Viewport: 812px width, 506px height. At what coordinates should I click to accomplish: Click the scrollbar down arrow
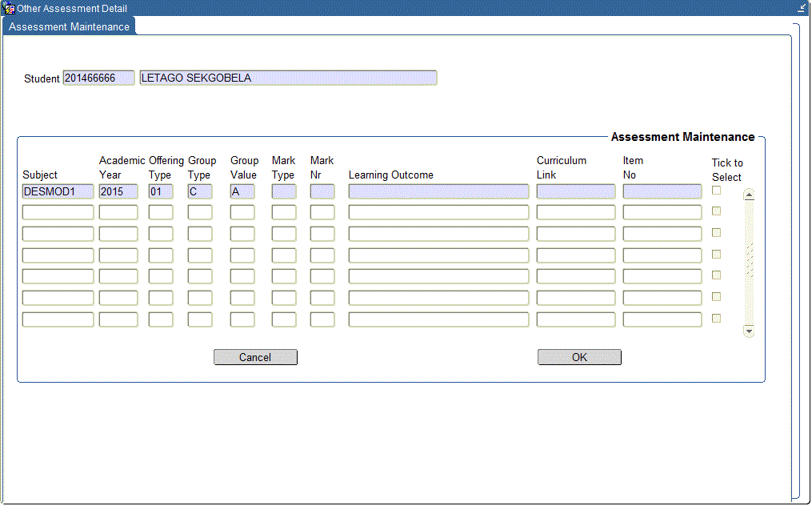pos(748,330)
